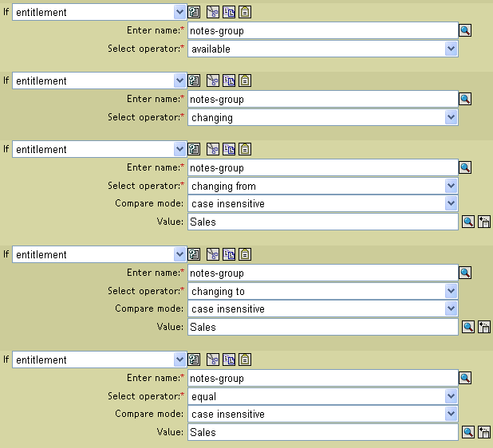Click the magnifier next to the 'changing from' Value field
The width and height of the screenshot is (493, 448).
coord(468,222)
